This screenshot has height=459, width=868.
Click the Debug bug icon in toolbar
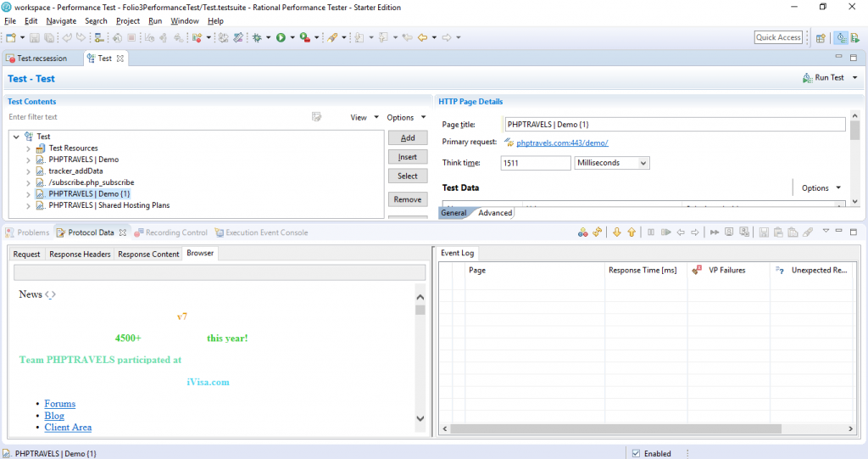coord(257,37)
